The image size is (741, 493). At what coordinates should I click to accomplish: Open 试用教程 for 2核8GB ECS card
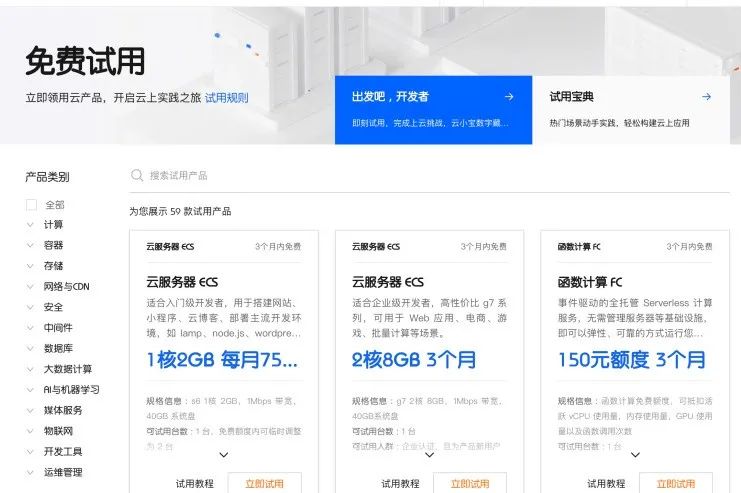tap(400, 484)
